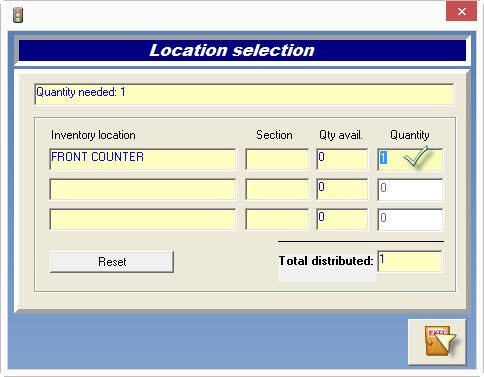Click the Total distributed field
This screenshot has width=484, height=377.
[x=410, y=261]
